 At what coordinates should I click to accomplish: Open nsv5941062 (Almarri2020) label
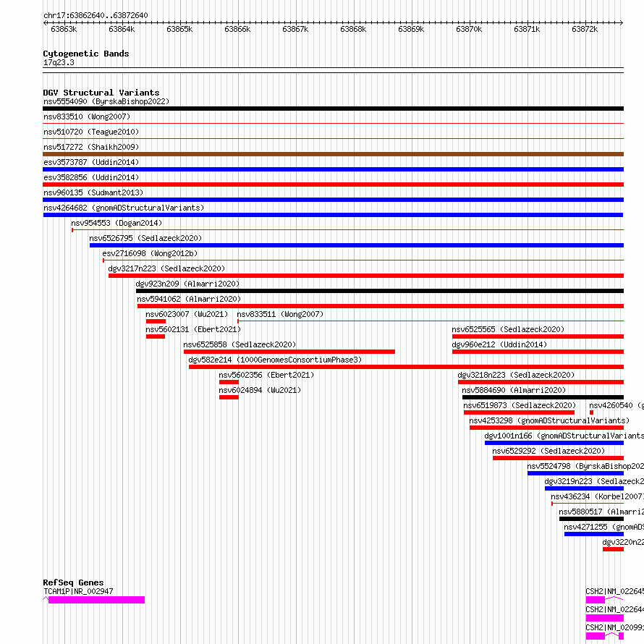(189, 299)
